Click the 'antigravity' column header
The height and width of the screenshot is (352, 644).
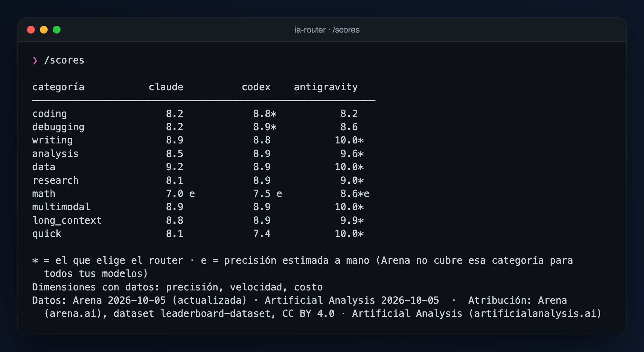coord(326,87)
